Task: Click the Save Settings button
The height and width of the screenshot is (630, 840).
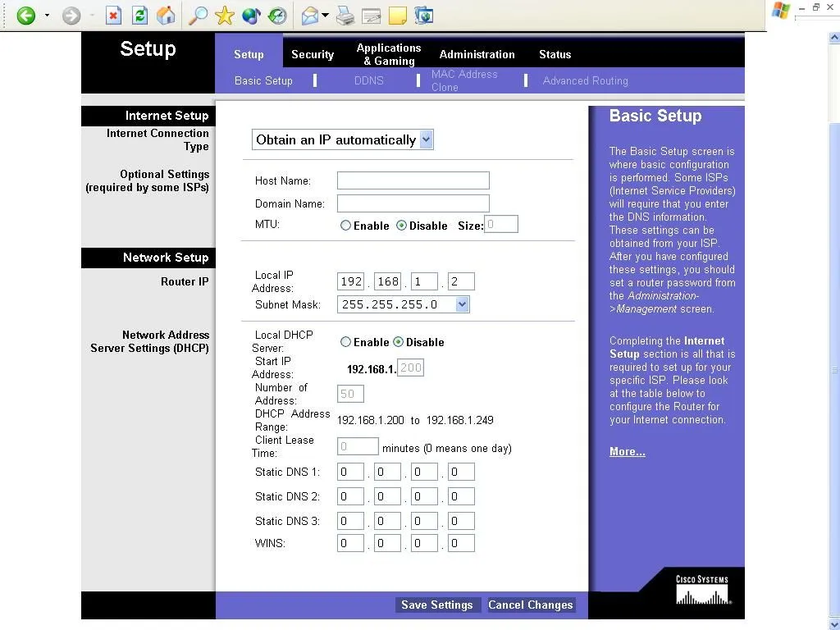Action: tap(436, 605)
